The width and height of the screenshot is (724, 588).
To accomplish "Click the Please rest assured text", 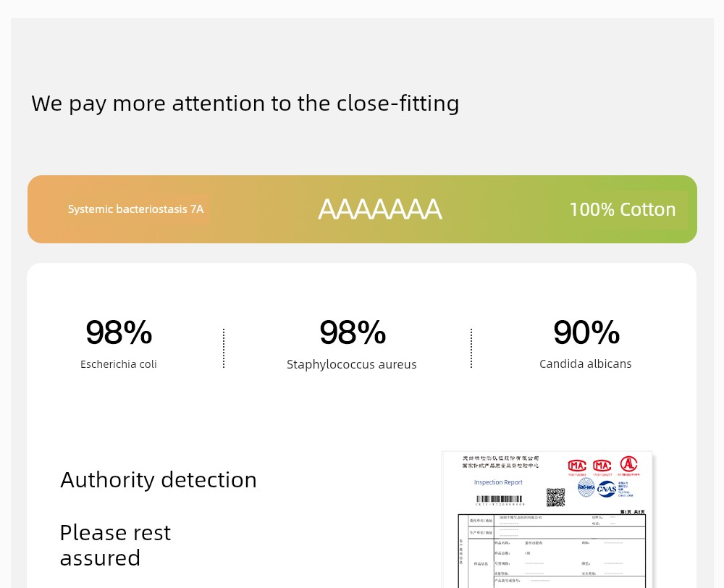I will (115, 545).
